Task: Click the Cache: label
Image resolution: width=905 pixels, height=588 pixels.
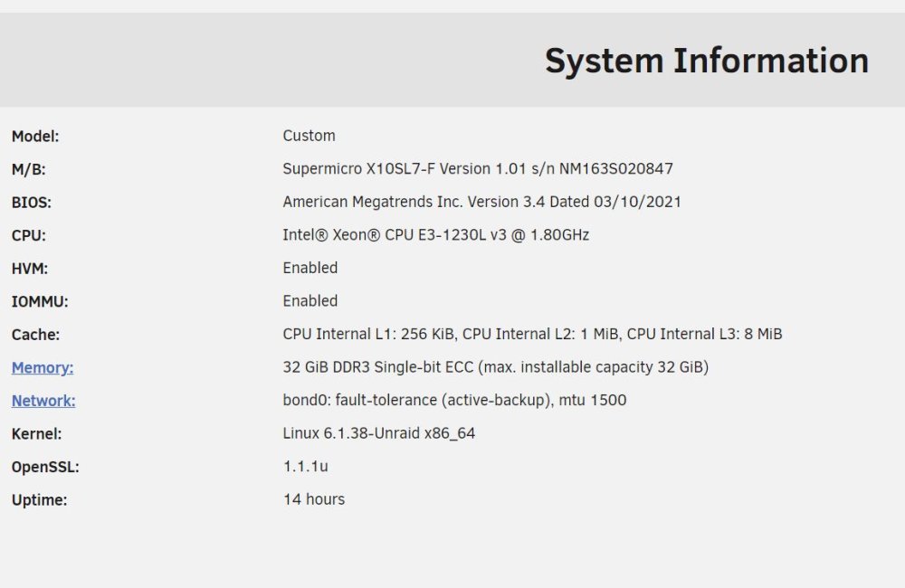Action: pyautogui.click(x=35, y=335)
